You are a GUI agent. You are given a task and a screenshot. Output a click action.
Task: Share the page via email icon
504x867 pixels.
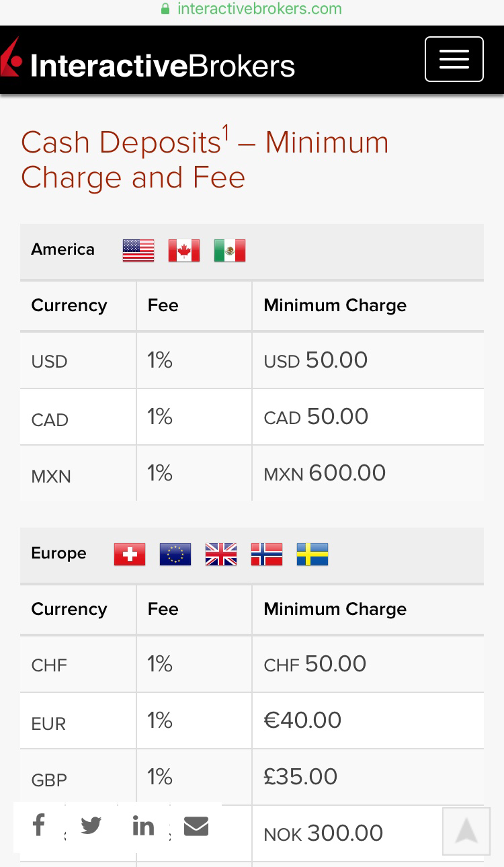(196, 825)
